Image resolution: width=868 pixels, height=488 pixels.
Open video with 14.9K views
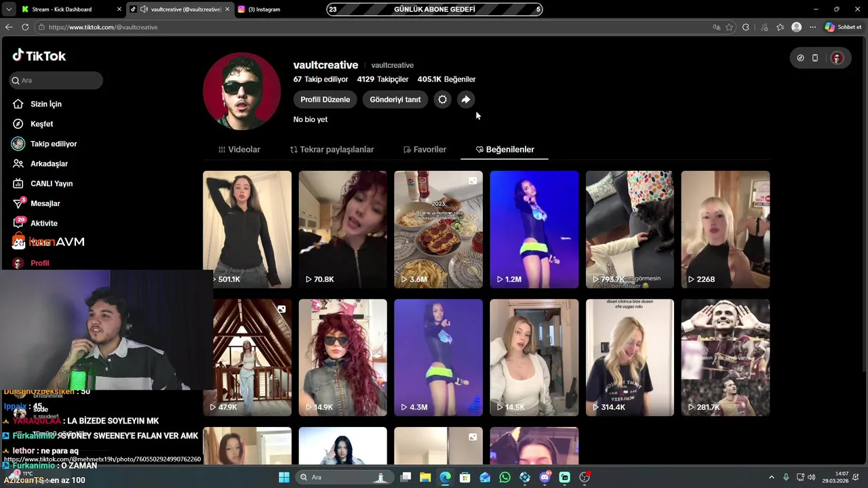pyautogui.click(x=342, y=357)
